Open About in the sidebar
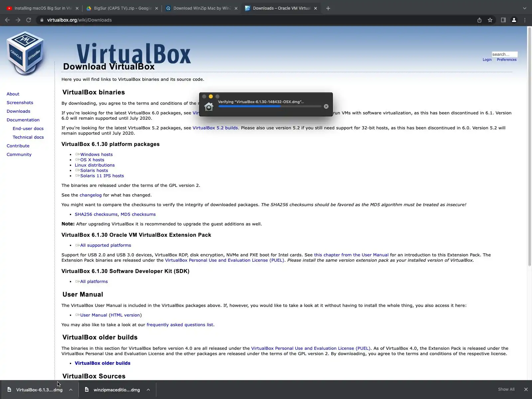 13,94
